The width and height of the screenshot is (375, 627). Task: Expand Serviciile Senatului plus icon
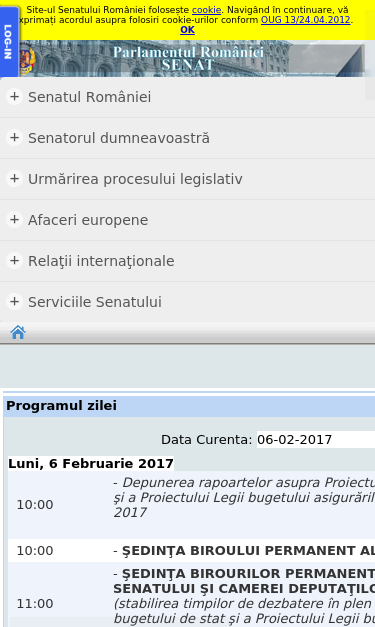tap(14, 302)
